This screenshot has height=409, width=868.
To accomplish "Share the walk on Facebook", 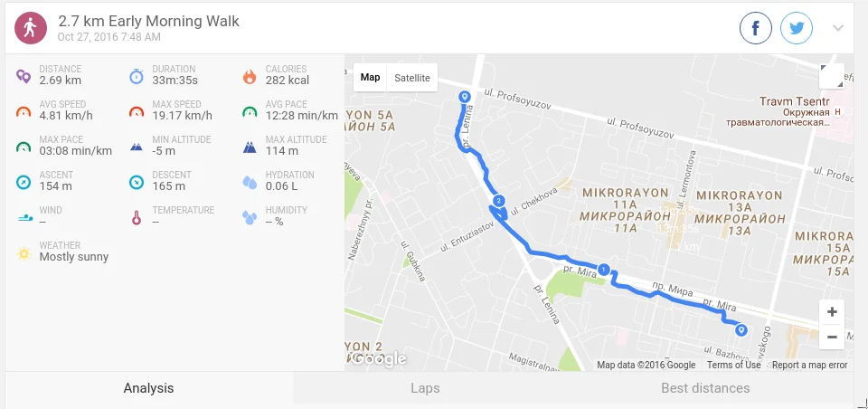I will [x=756, y=28].
